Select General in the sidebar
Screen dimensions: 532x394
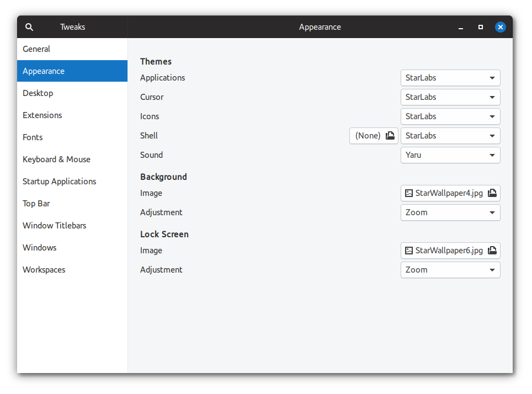pos(72,49)
